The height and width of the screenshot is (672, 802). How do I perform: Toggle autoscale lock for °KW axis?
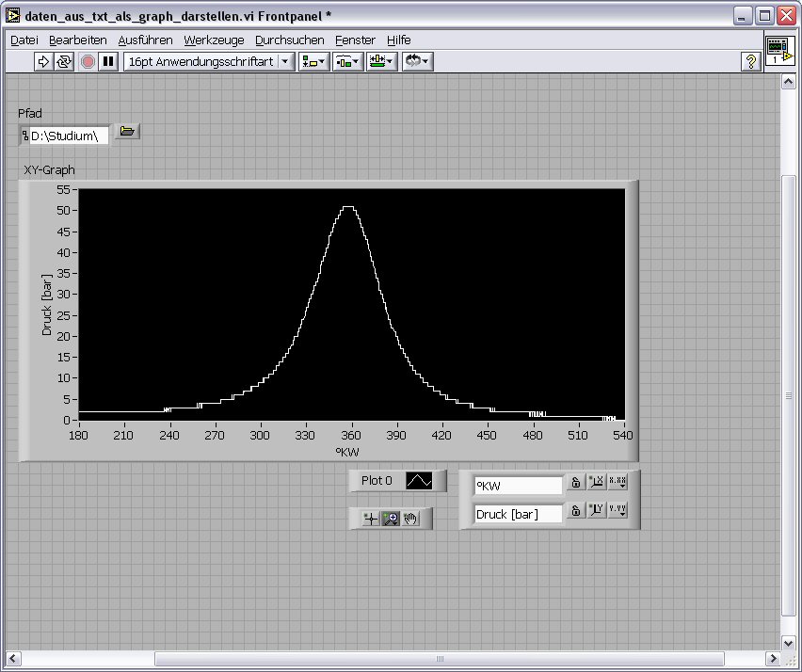click(574, 483)
